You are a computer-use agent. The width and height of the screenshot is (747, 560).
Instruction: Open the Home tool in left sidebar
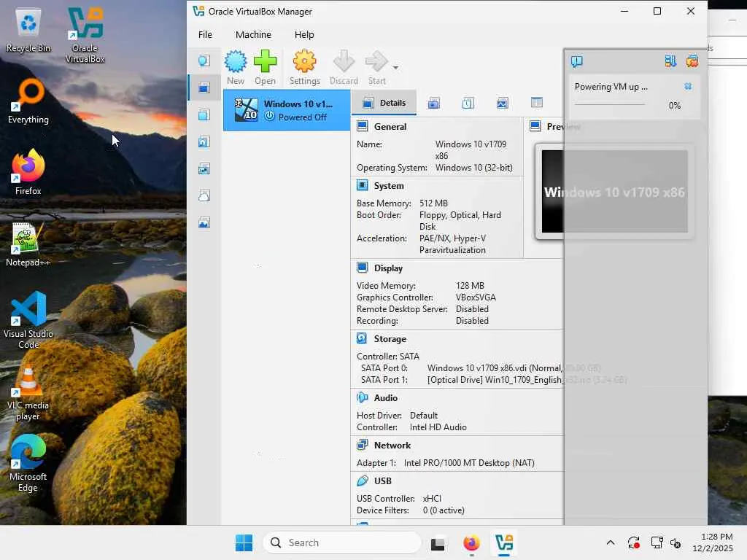coord(204,61)
